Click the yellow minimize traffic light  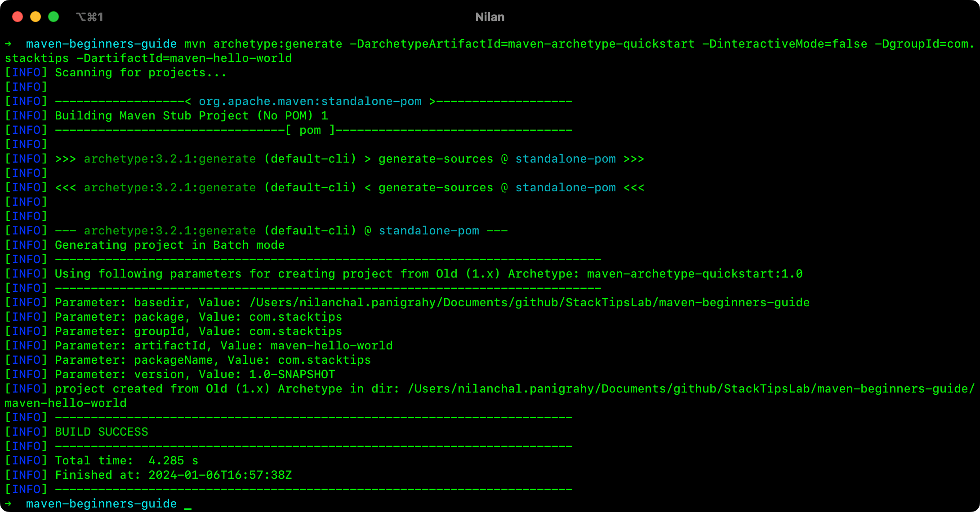coord(36,17)
